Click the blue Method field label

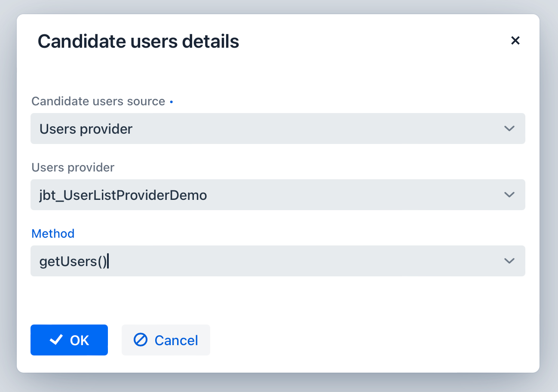click(53, 233)
